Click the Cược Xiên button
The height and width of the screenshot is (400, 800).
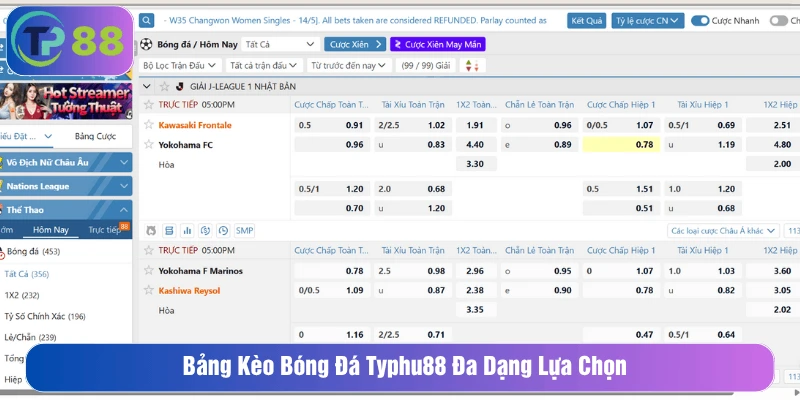(355, 44)
